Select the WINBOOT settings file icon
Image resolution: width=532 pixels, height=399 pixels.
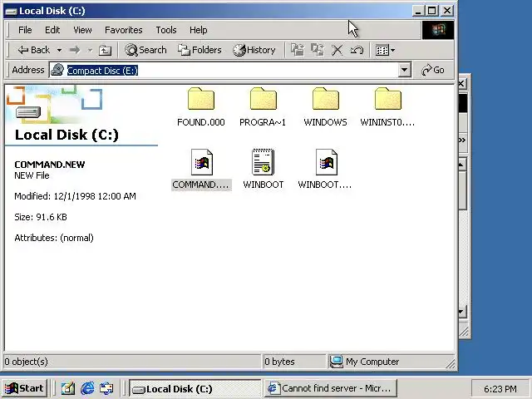point(263,162)
